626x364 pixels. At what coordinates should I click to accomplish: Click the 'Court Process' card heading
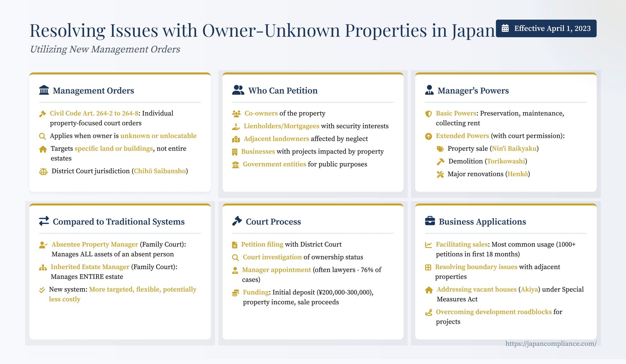click(273, 222)
